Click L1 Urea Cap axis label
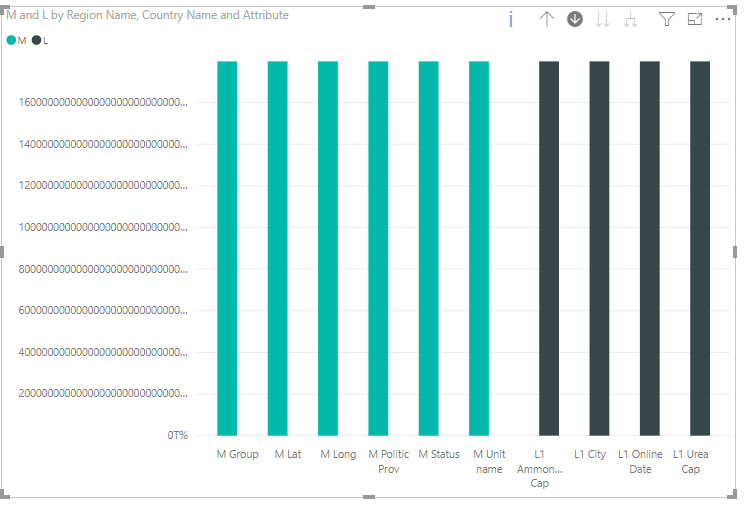The image size is (745, 507). click(x=691, y=461)
